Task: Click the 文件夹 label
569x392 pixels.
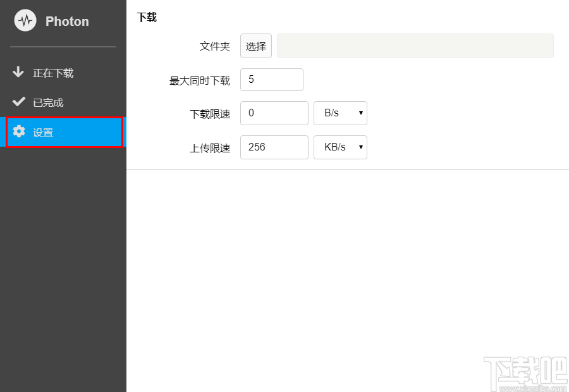Action: 214,46
